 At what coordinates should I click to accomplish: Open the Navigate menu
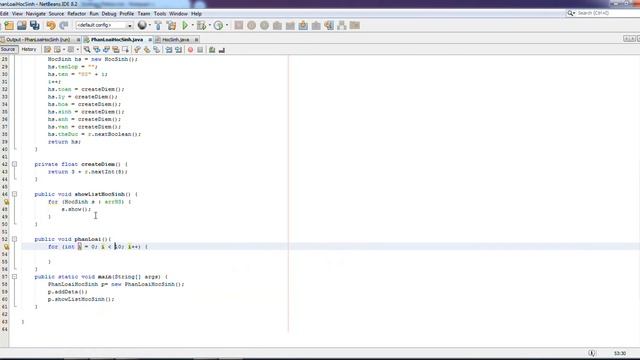pos(36,13)
